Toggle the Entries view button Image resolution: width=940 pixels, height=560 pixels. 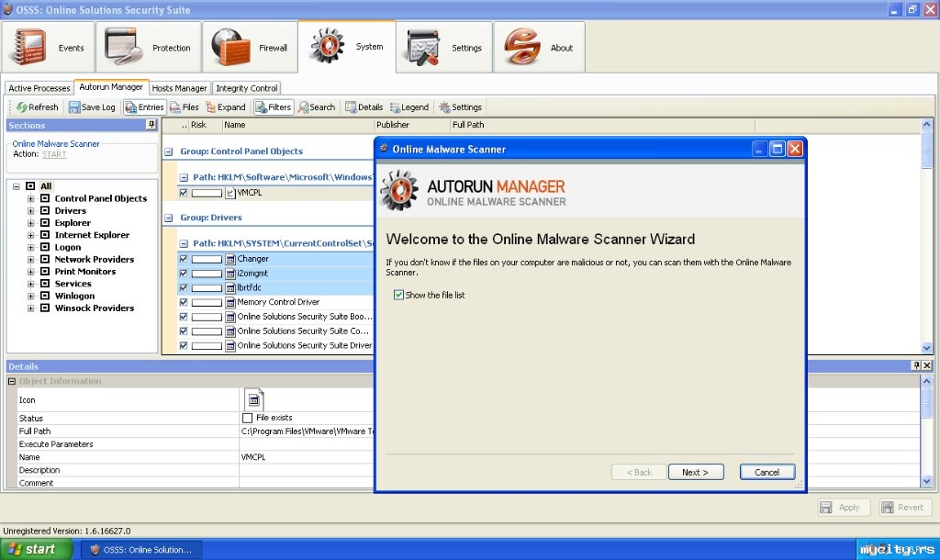click(144, 106)
